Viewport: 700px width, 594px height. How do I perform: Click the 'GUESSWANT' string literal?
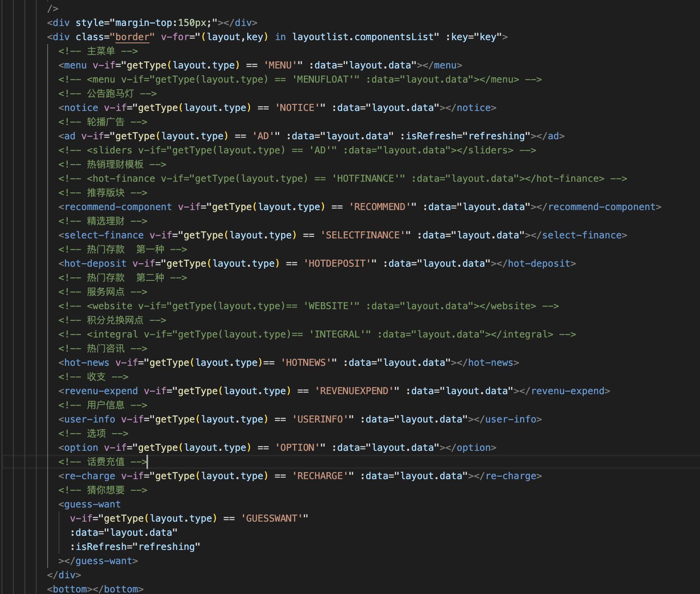272,518
